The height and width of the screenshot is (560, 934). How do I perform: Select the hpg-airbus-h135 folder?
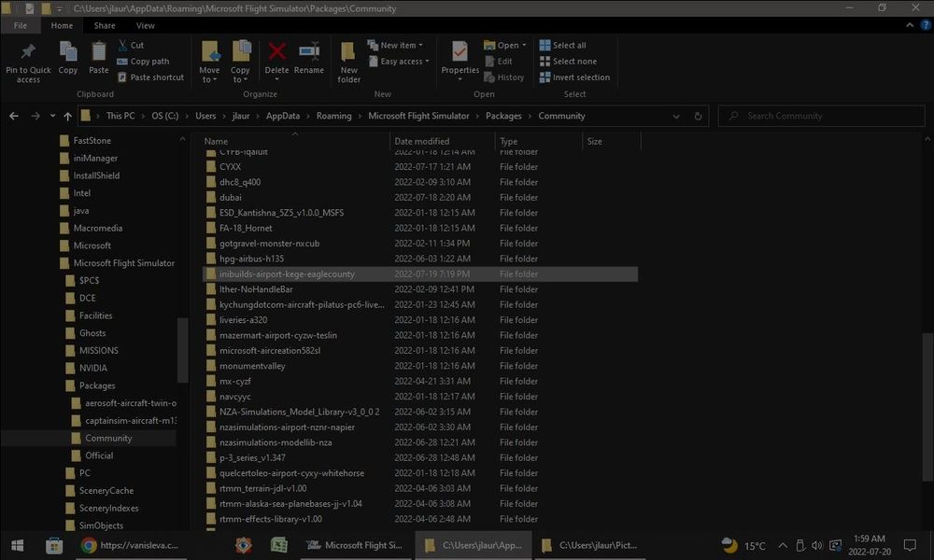pos(251,259)
